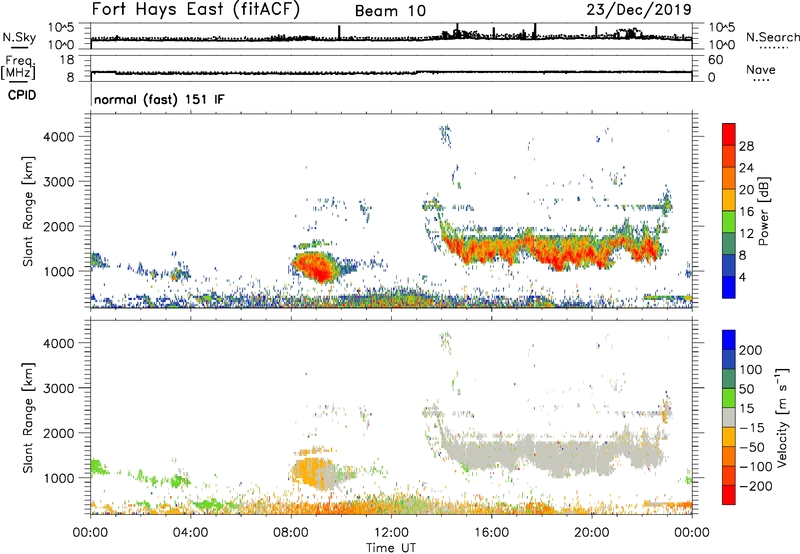Click the 00:00 label at time axis start
800x554 pixels.
pyautogui.click(x=90, y=533)
